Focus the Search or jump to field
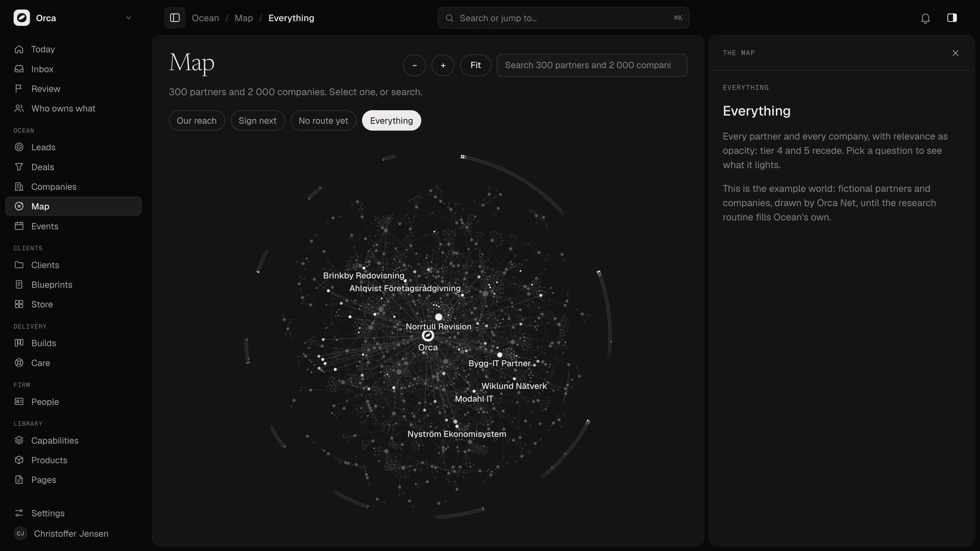 coord(563,18)
